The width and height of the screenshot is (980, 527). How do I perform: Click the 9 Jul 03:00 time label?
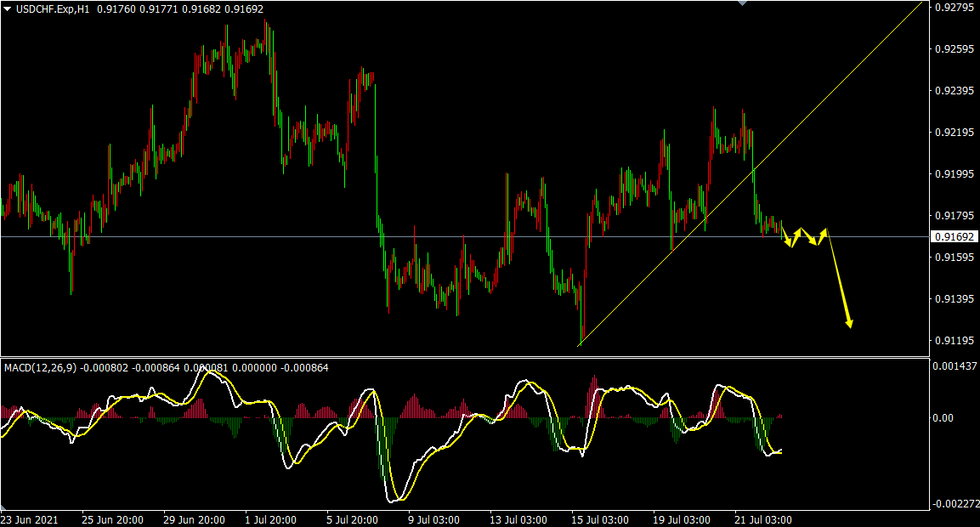[x=433, y=520]
